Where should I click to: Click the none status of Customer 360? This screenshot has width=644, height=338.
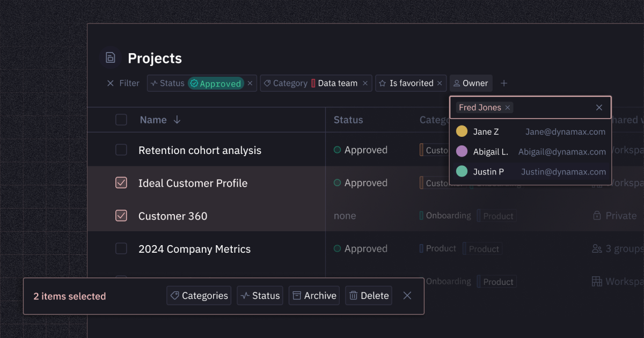[x=345, y=216]
